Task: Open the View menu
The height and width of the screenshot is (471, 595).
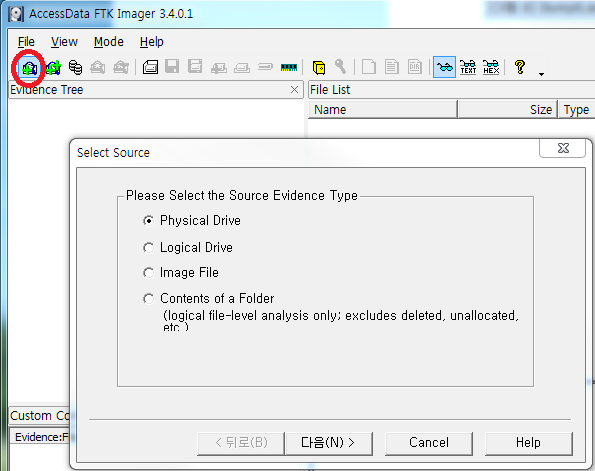Action: coord(65,42)
